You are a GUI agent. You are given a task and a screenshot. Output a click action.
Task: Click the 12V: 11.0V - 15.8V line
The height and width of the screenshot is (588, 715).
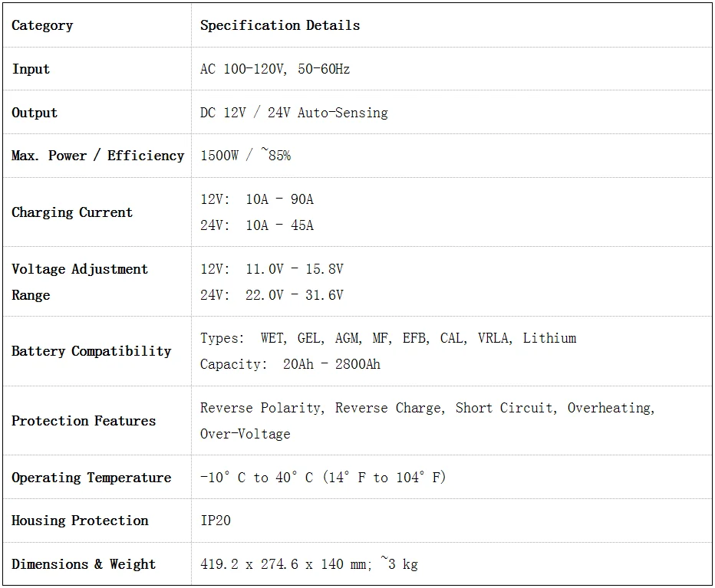272,269
